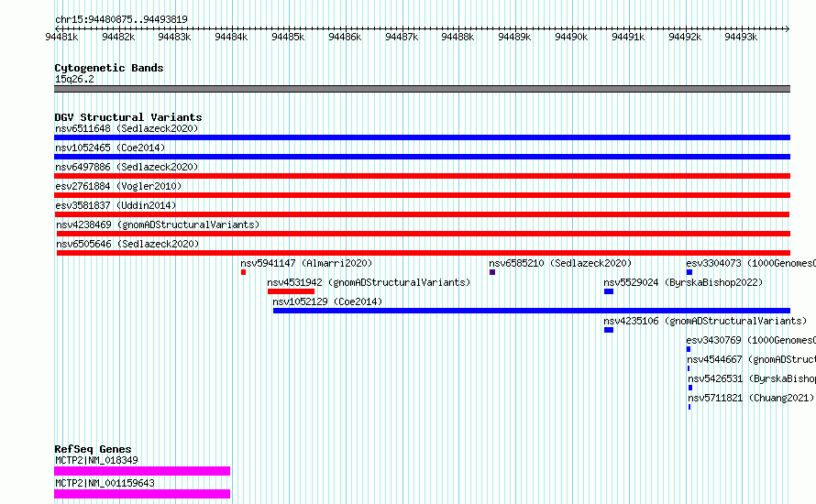
Task: Select the blue marker under esv3304073
Action: click(x=689, y=272)
